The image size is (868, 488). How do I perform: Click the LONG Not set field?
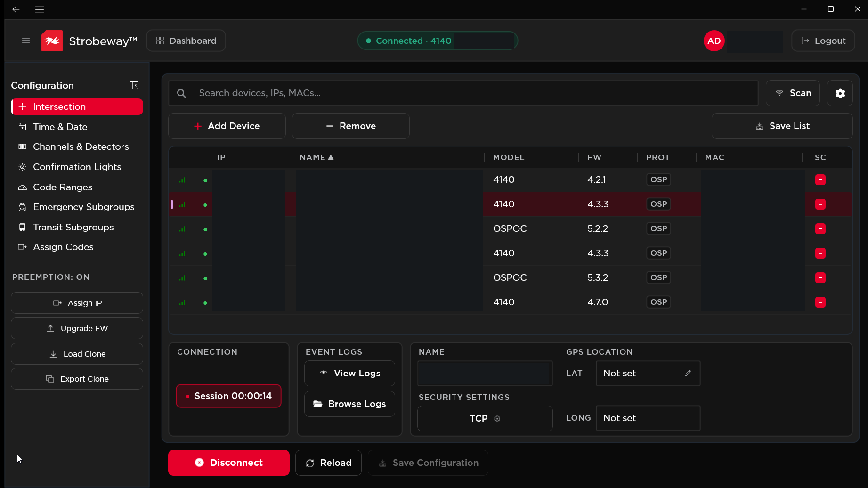(648, 418)
